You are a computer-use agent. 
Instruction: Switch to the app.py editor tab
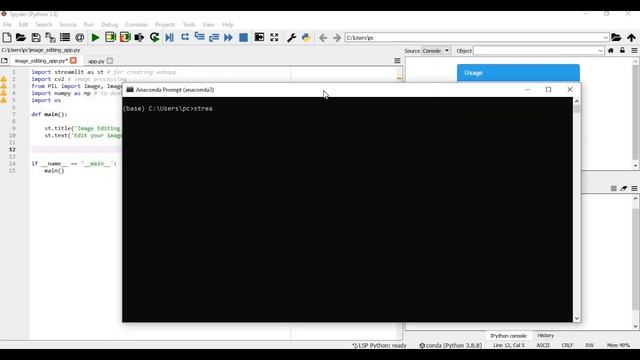[96, 61]
